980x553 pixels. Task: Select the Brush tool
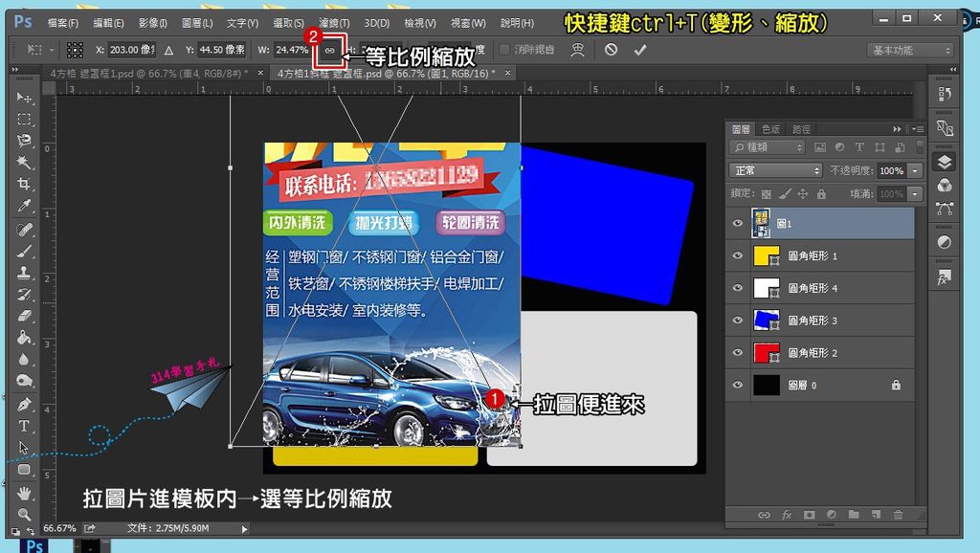click(x=24, y=252)
